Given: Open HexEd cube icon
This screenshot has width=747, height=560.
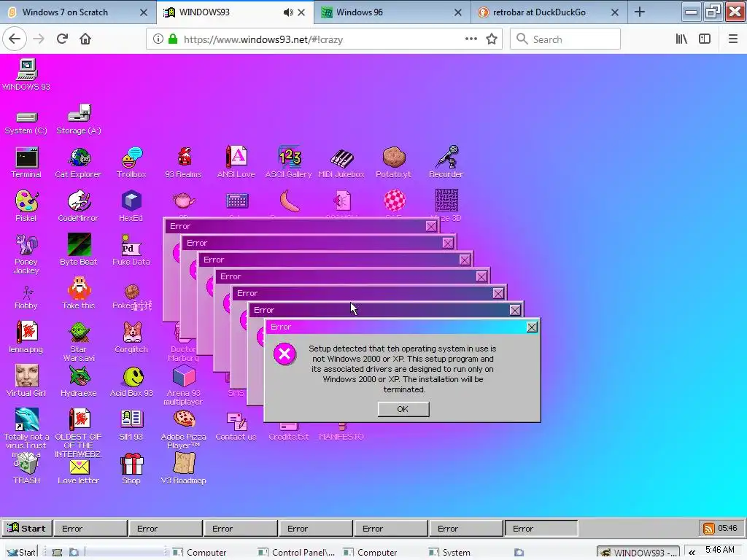Looking at the screenshot, I should coord(131,206).
